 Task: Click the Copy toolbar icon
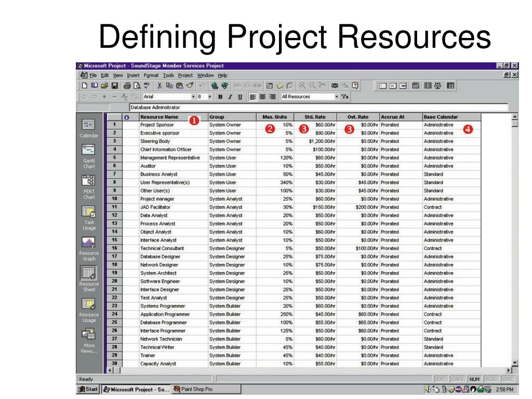click(x=169, y=86)
